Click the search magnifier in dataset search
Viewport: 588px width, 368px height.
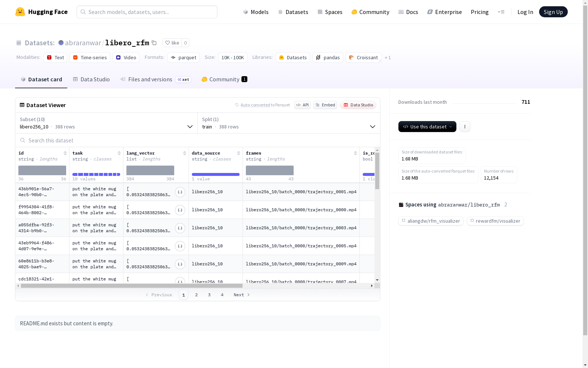(23, 140)
